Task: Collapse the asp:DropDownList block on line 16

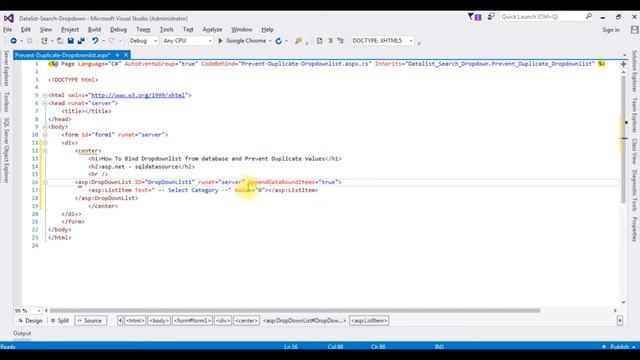Action: tap(45, 182)
